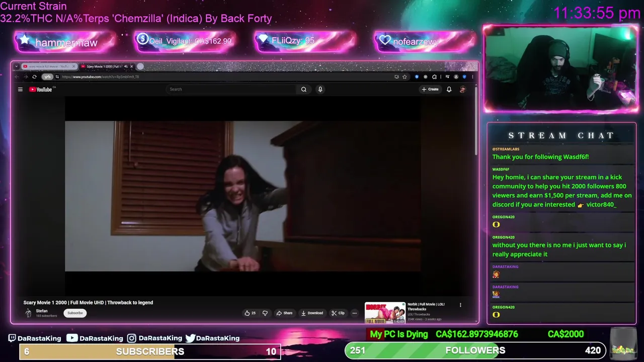
Task: Open the browser extensions puzzle icon
Action: pos(434,77)
